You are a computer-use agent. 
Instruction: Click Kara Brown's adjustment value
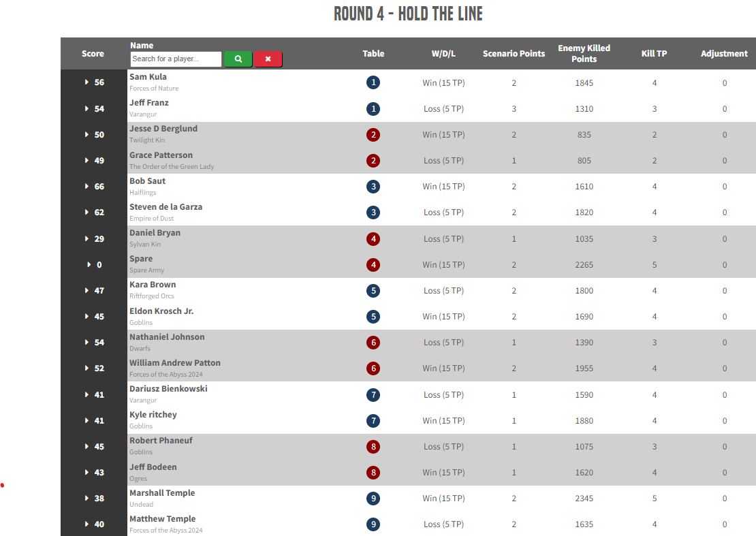[x=725, y=291]
